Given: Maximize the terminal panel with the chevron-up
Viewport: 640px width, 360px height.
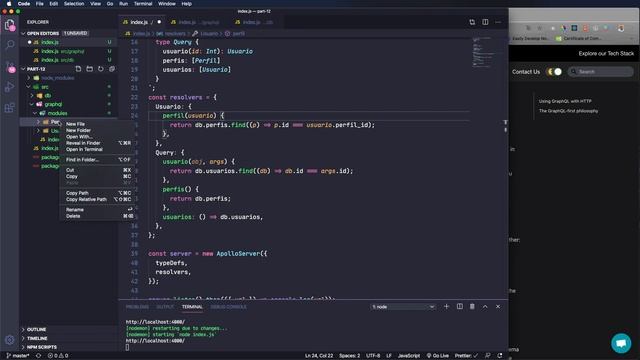Looking at the screenshot, I should tap(485, 307).
